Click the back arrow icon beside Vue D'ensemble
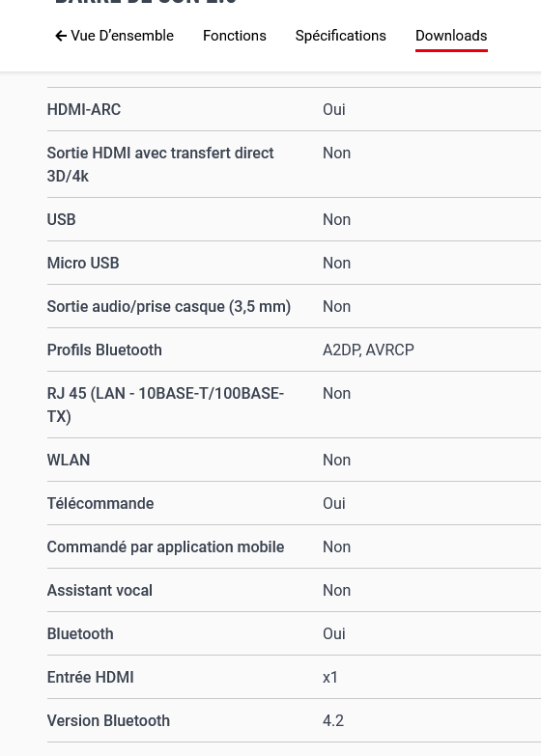The height and width of the screenshot is (756, 541). point(61,36)
